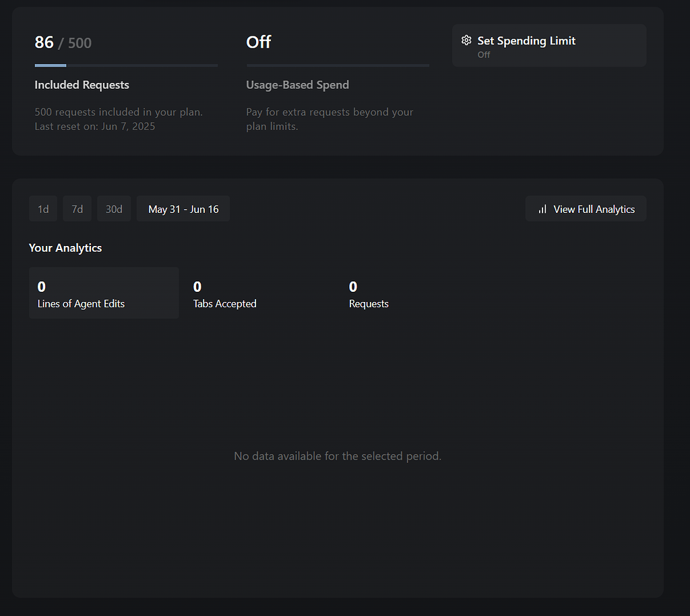The height and width of the screenshot is (616, 690).
Task: Click the Usage-Based Spend progress bar
Action: pos(338,65)
